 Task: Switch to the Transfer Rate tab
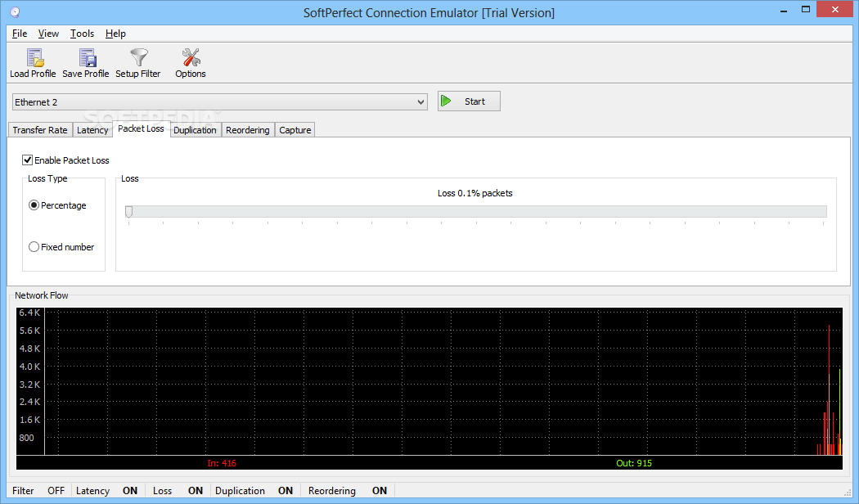pos(40,130)
